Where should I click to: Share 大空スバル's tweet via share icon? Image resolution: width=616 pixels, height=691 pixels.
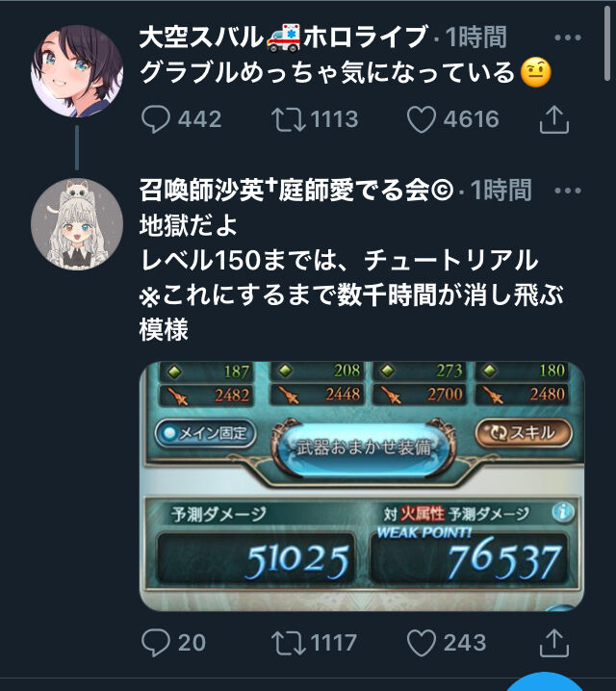click(554, 119)
